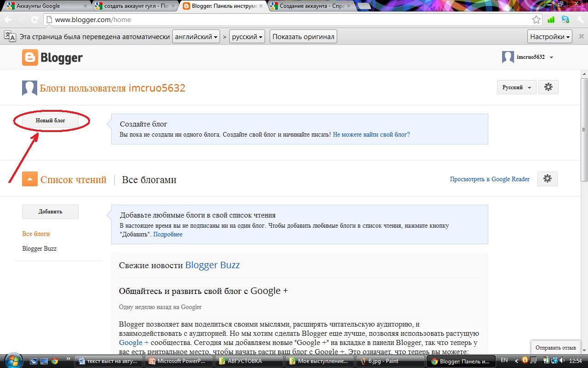Open the 'Подробнее' link
Viewport: 588px width, 368px height.
coord(168,234)
